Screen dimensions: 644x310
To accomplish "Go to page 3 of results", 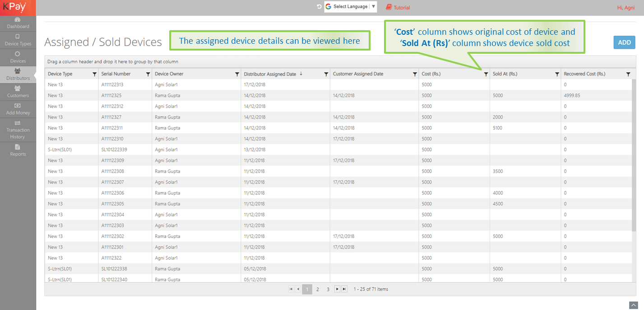I will click(328, 289).
